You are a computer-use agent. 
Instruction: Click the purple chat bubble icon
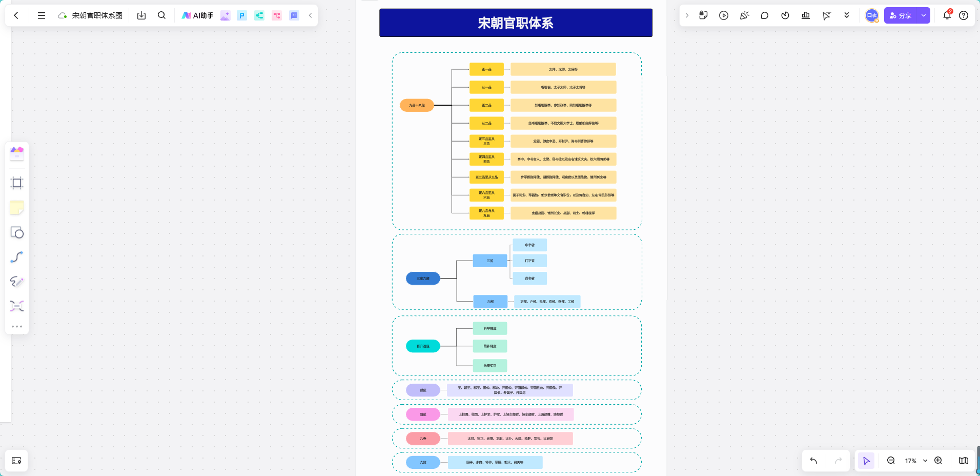(x=294, y=15)
